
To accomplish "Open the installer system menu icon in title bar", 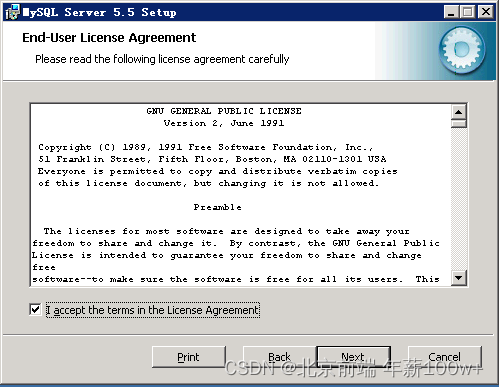I will tap(13, 12).
